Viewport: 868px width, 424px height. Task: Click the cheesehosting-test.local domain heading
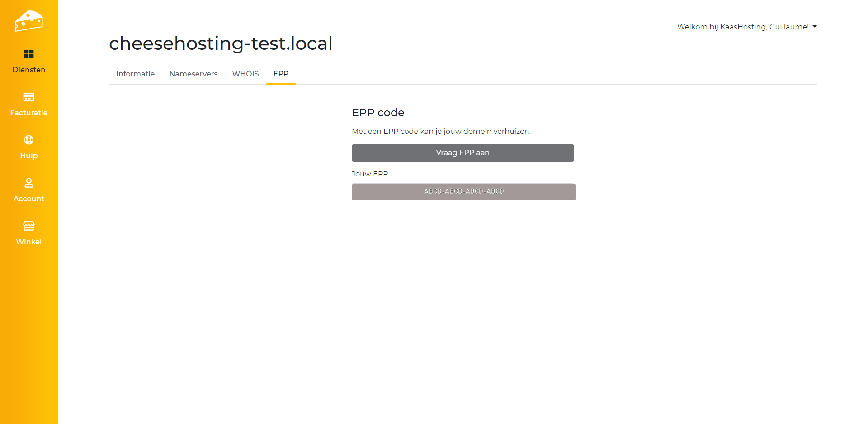coord(221,43)
